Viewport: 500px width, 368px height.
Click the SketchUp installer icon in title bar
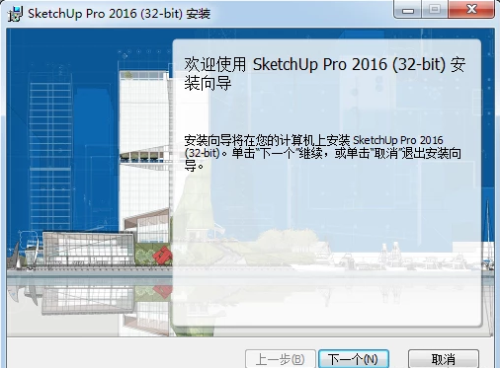15,14
